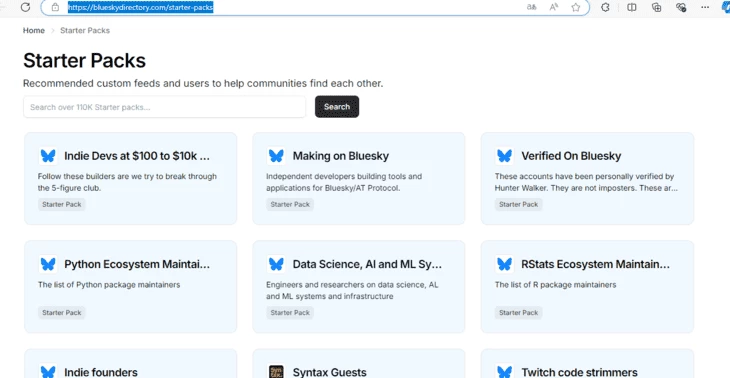Click the site info lock icon
The image size is (730, 378).
pos(55,7)
